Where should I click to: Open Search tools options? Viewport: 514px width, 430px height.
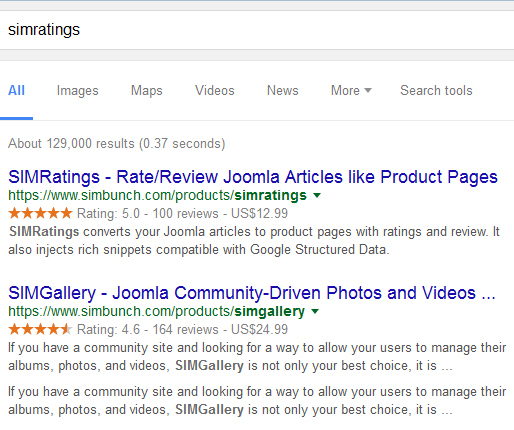(436, 90)
